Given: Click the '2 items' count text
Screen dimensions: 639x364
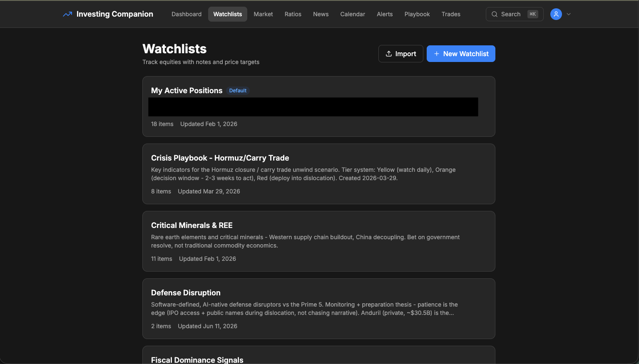Looking at the screenshot, I should pos(161,326).
